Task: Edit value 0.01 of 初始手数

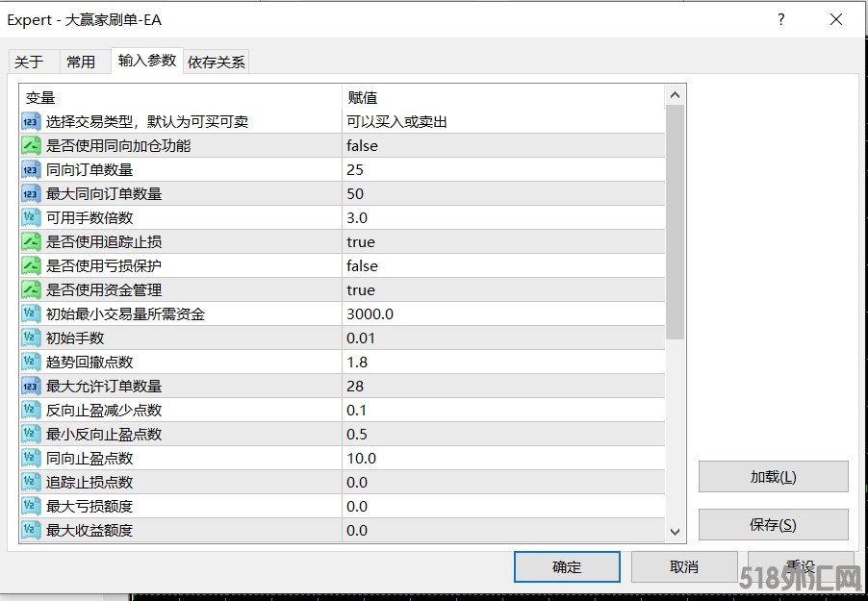Action: click(x=503, y=338)
